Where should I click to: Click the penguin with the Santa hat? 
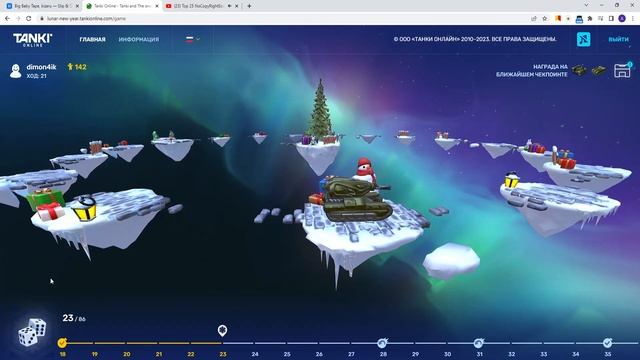(365, 170)
